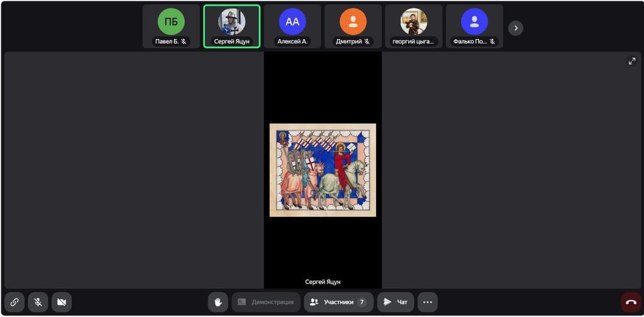End the call with the red hang-up button
This screenshot has width=644, height=317.
click(631, 302)
